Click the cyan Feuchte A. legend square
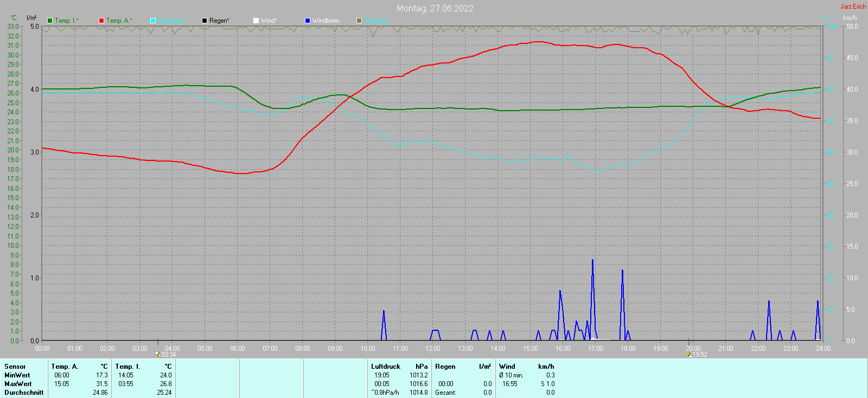Viewport: 868px width, 398px height. click(153, 21)
